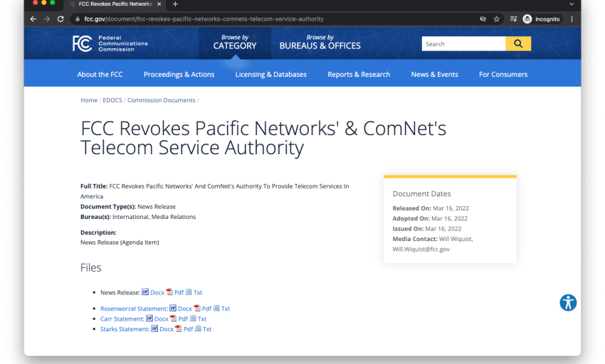Click 'Issued On: Mar 16, 2022' text
The image size is (605, 364).
tap(427, 229)
